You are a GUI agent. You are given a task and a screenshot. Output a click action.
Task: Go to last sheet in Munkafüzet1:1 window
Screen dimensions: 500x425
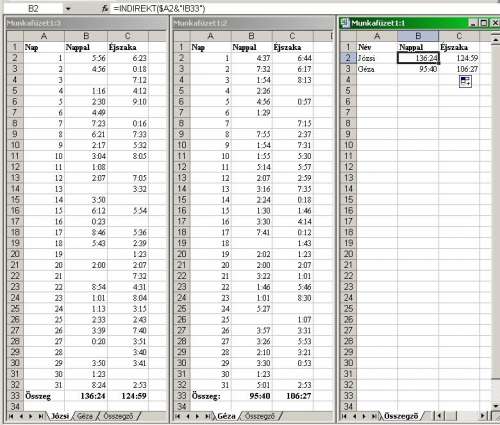pos(374,416)
